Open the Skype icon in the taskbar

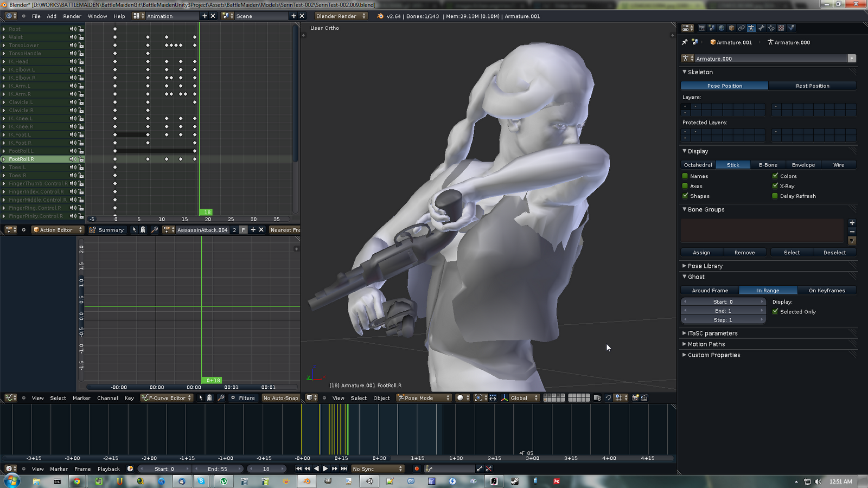click(x=201, y=481)
